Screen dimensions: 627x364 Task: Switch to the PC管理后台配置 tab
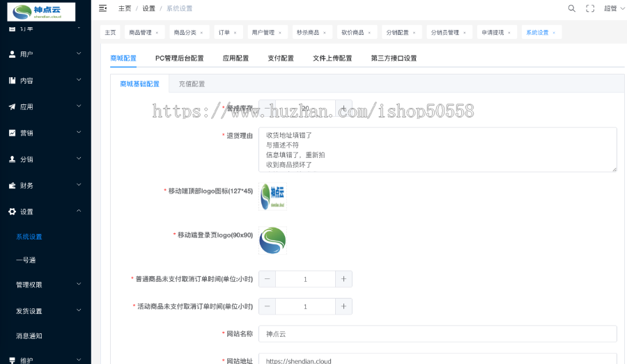(x=180, y=58)
